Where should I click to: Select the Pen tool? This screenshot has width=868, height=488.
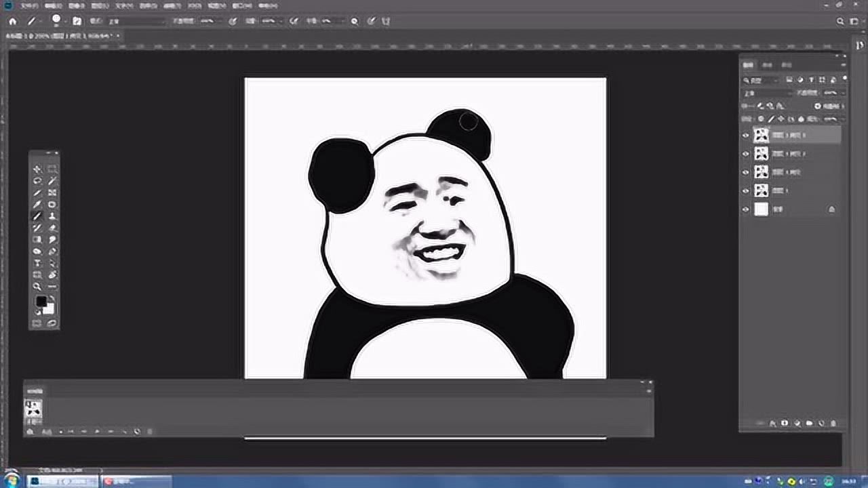[52, 251]
